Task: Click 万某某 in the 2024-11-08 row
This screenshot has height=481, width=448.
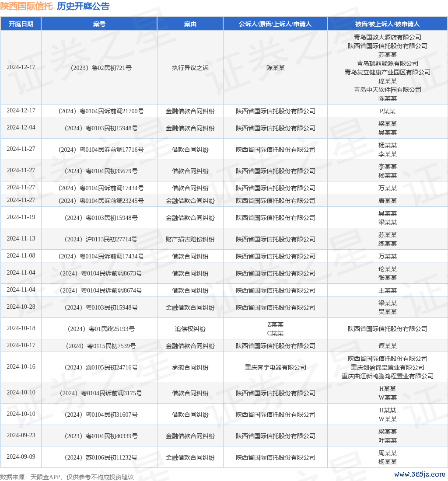Action: 388,256
